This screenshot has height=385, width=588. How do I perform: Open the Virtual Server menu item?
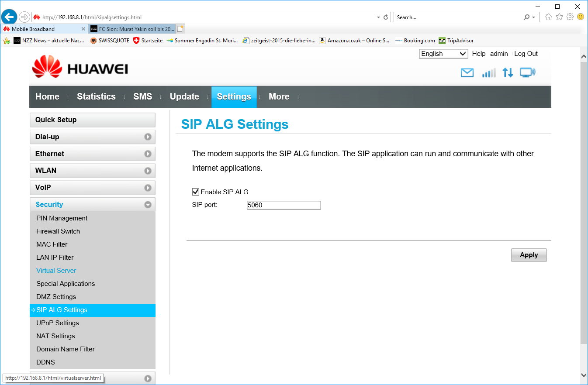click(56, 271)
